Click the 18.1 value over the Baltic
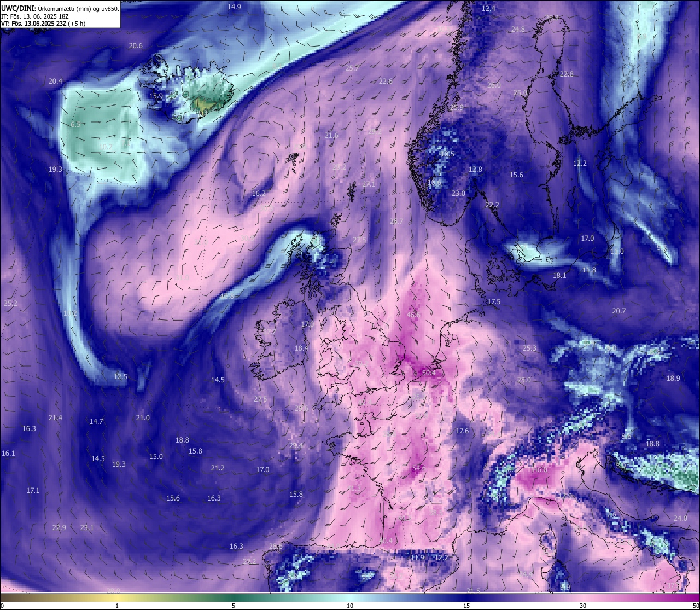 coord(559,275)
